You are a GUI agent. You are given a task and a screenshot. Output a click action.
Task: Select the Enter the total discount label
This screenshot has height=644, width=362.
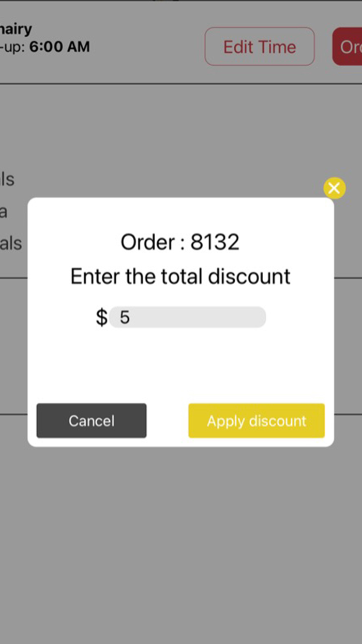[x=180, y=276]
